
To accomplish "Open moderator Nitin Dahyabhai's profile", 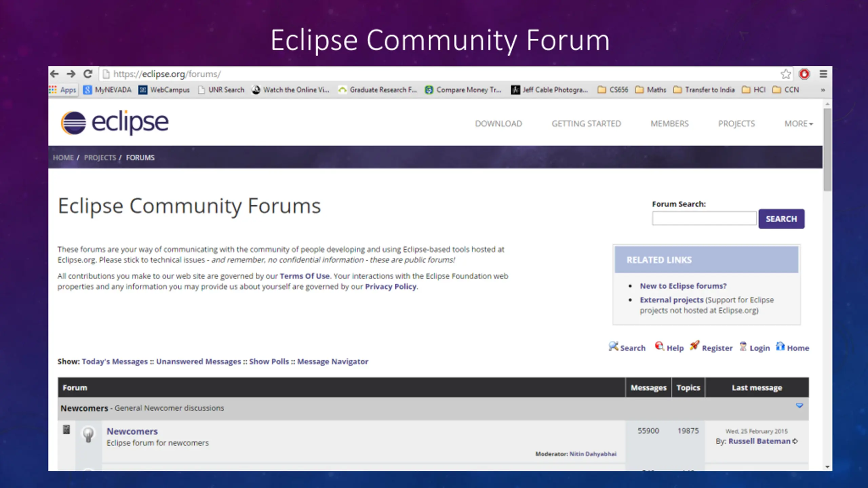I will pos(593,454).
